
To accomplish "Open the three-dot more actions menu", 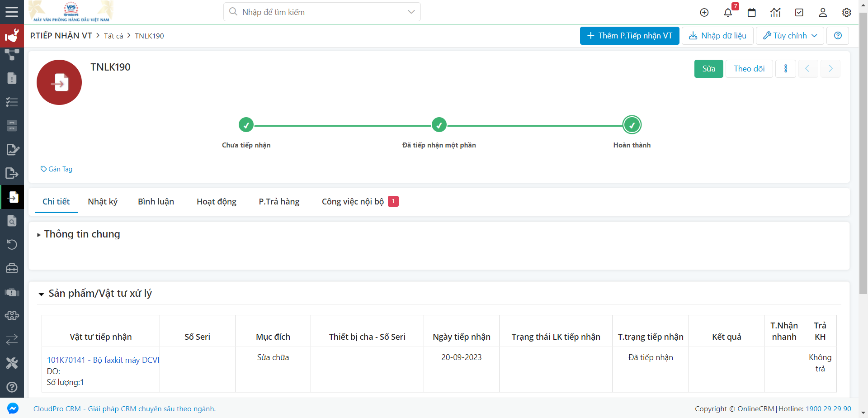I will tap(786, 69).
